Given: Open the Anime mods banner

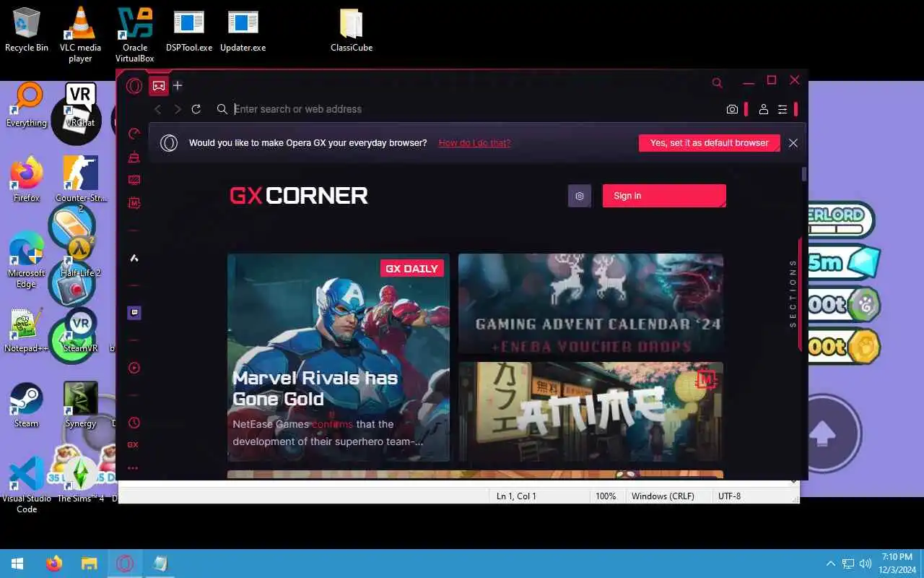Looking at the screenshot, I should (590, 412).
